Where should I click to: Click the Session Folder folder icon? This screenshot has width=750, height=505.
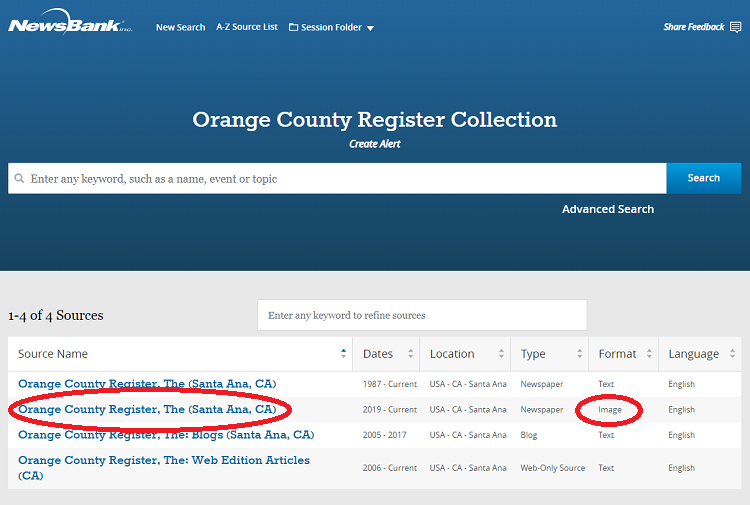pos(293,27)
